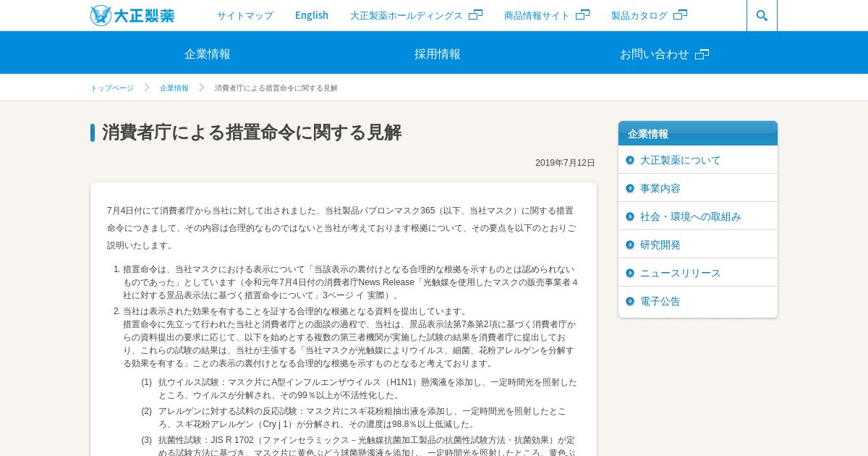Viewport: 868px width, 456px height.
Task: Go to トップページ in breadcrumb
Action: 112,88
